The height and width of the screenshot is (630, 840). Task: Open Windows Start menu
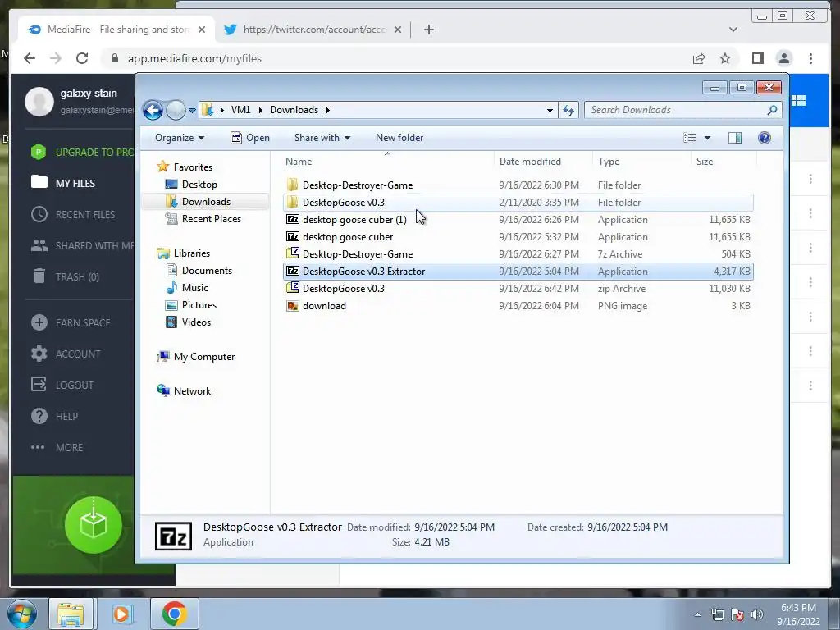[x=22, y=614]
